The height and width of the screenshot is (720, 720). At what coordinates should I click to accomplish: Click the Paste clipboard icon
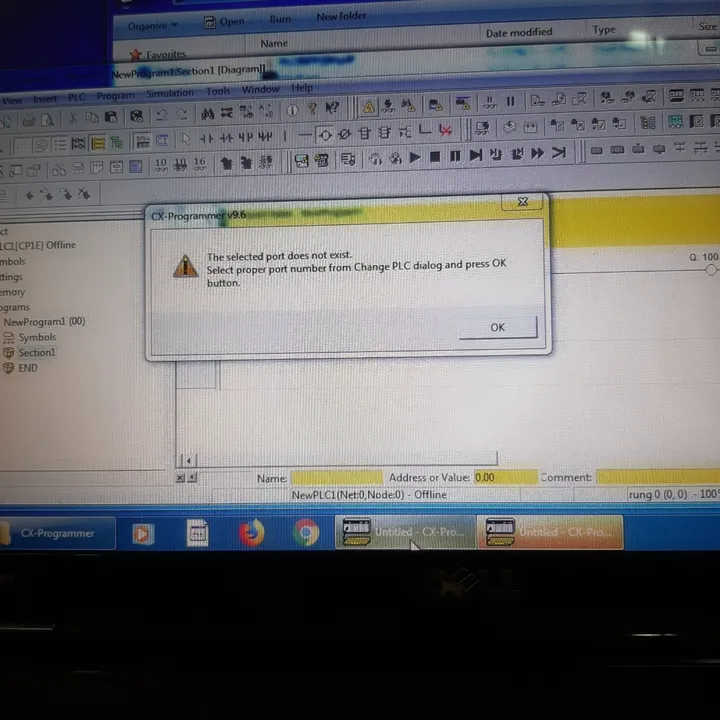112,117
